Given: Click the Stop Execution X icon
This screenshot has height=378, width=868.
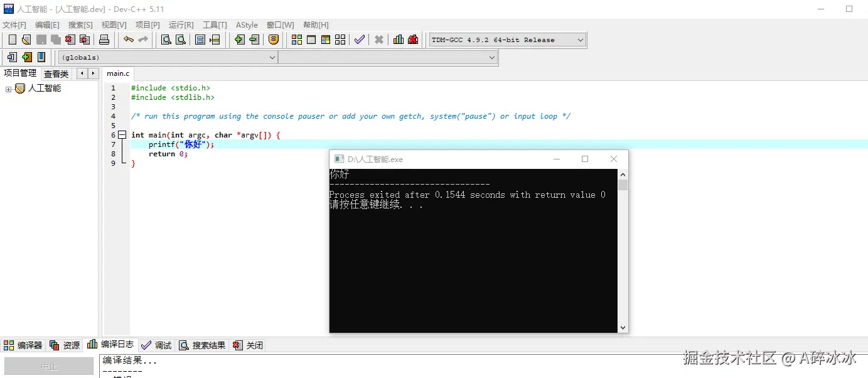Looking at the screenshot, I should pyautogui.click(x=379, y=40).
